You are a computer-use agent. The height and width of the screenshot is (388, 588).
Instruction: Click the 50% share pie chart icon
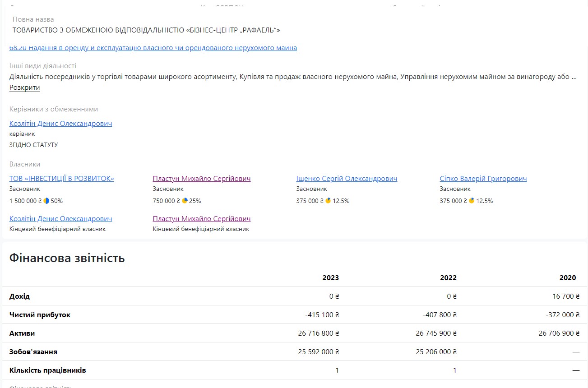(x=46, y=201)
